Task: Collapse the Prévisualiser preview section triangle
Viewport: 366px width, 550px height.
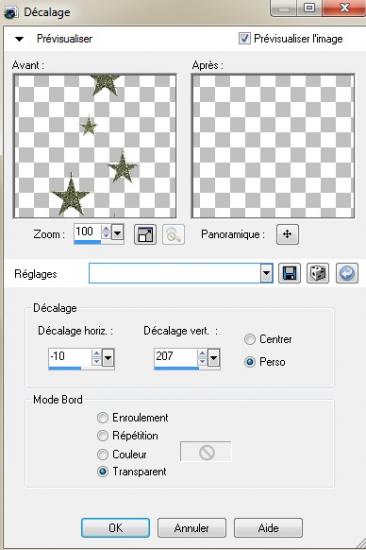Action: 20,39
